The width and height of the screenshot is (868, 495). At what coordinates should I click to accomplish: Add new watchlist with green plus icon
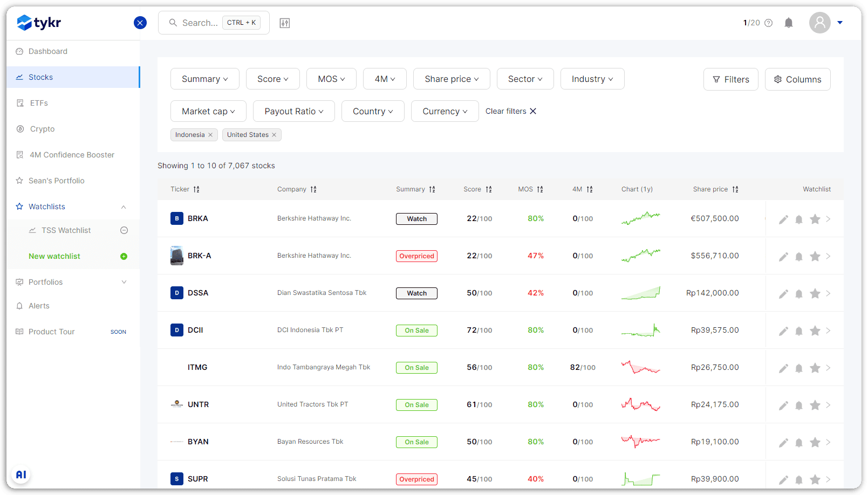tap(124, 256)
